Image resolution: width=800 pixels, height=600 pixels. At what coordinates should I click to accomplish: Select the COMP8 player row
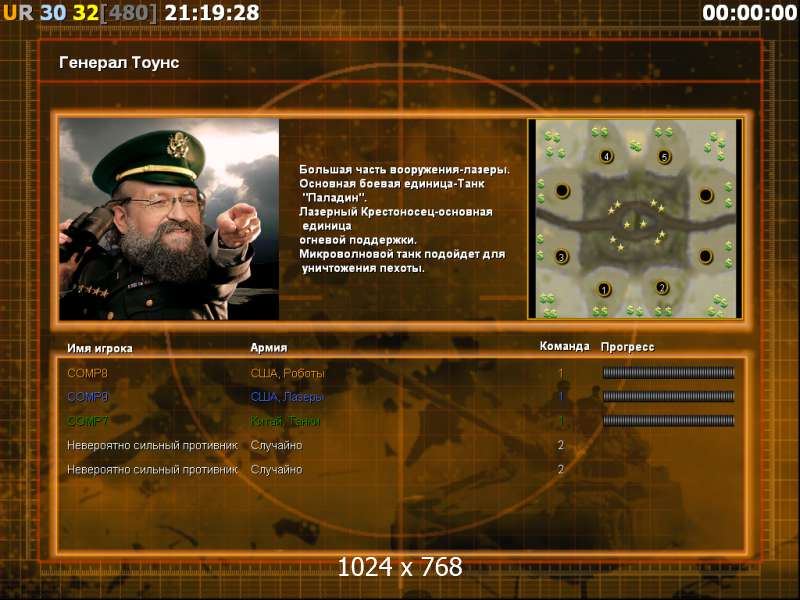point(401,373)
